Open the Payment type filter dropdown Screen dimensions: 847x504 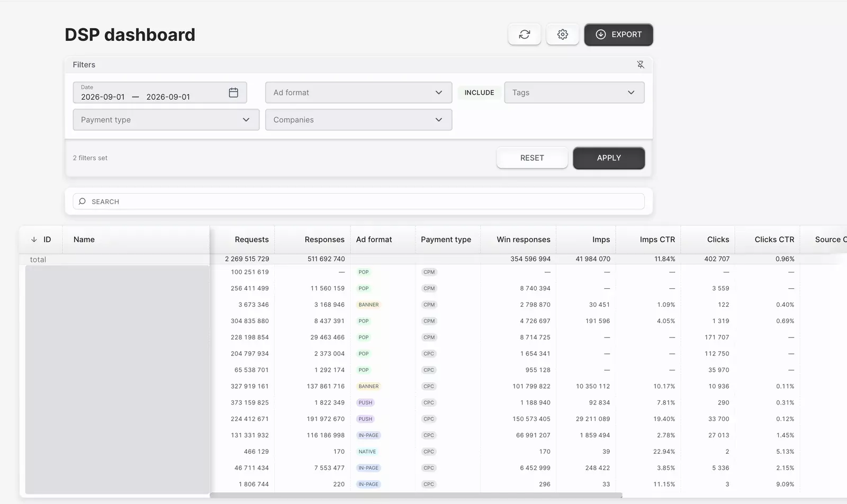pyautogui.click(x=166, y=120)
